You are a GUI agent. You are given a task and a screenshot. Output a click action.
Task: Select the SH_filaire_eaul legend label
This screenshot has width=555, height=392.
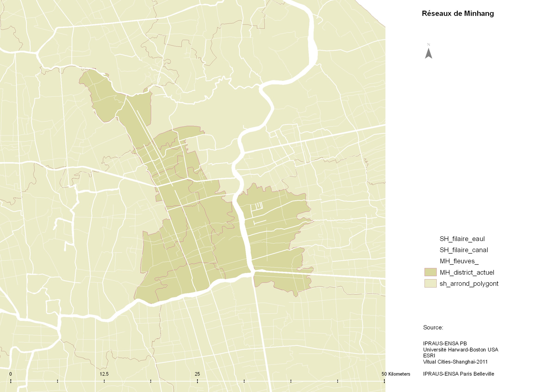coord(462,239)
